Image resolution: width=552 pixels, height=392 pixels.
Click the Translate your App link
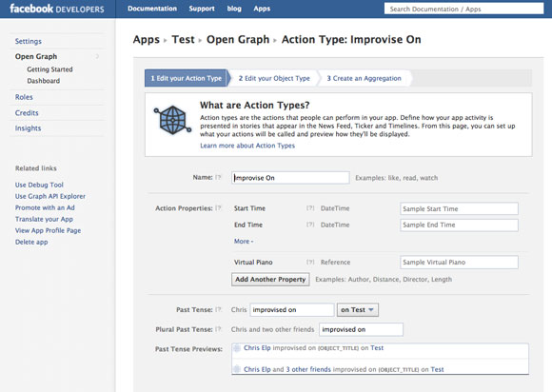[44, 219]
